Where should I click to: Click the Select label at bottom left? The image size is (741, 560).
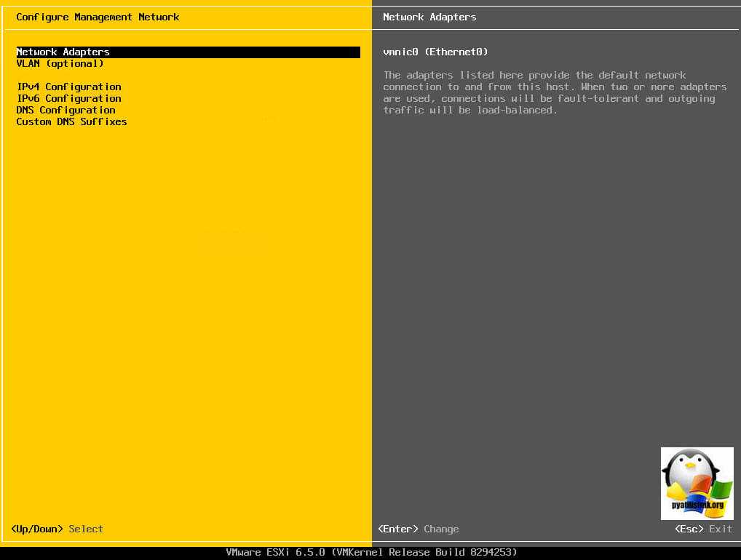click(x=86, y=529)
